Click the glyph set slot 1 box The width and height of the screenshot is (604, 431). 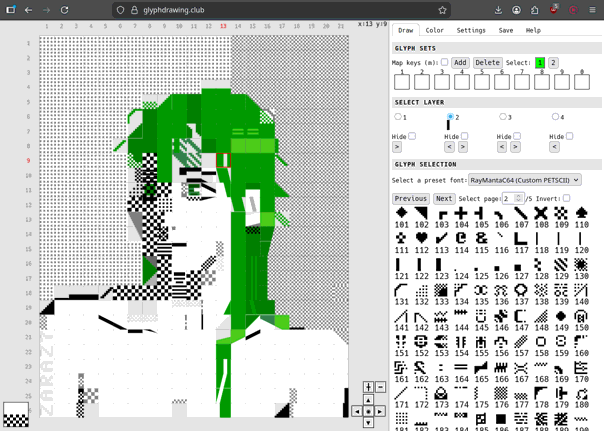[x=402, y=82]
